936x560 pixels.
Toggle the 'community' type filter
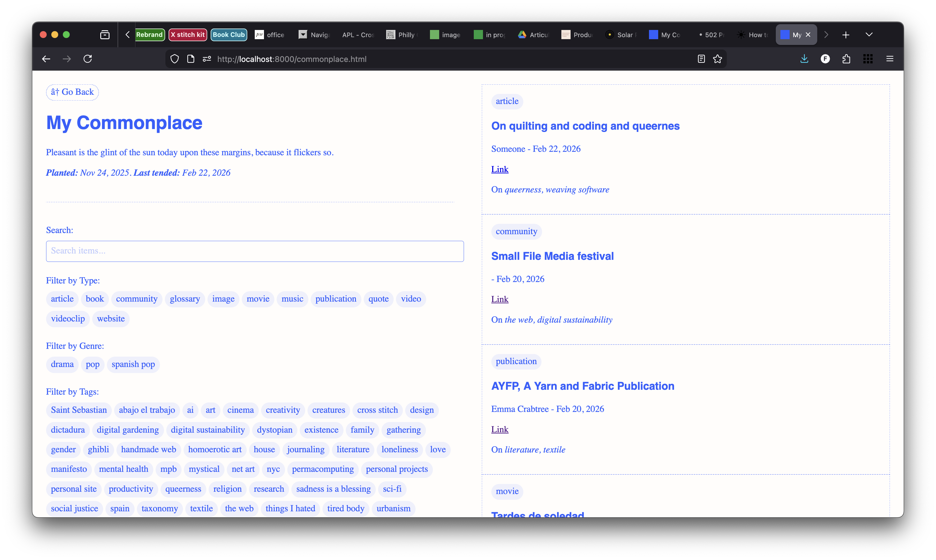tap(137, 299)
